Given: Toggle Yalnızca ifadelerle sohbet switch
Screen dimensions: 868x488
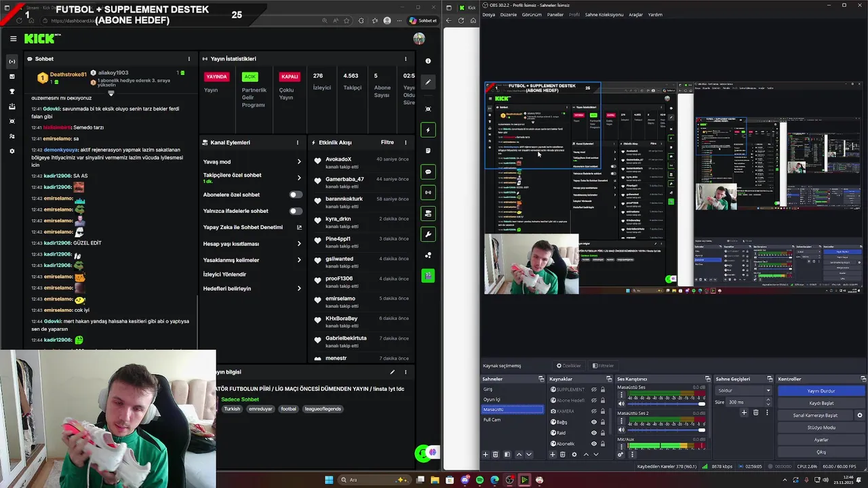Looking at the screenshot, I should coord(296,211).
